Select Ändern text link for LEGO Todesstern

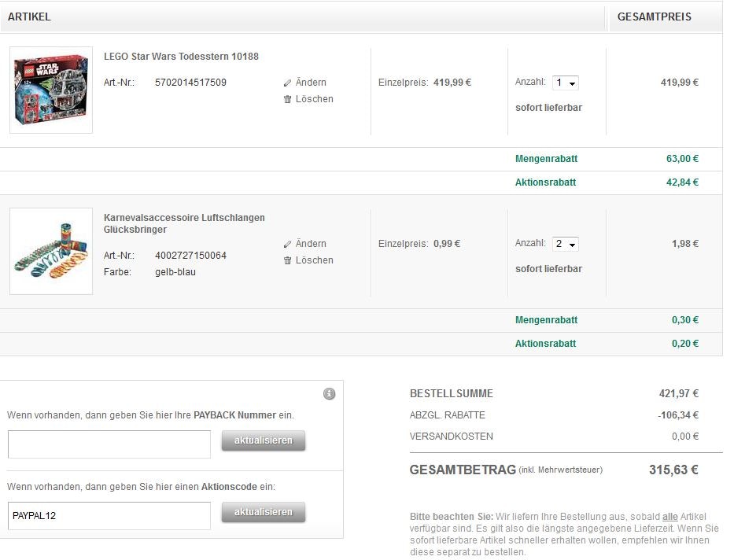(x=311, y=83)
